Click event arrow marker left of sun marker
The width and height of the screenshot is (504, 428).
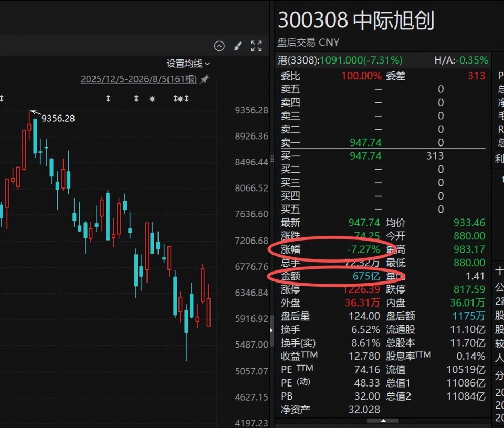coord(136,98)
